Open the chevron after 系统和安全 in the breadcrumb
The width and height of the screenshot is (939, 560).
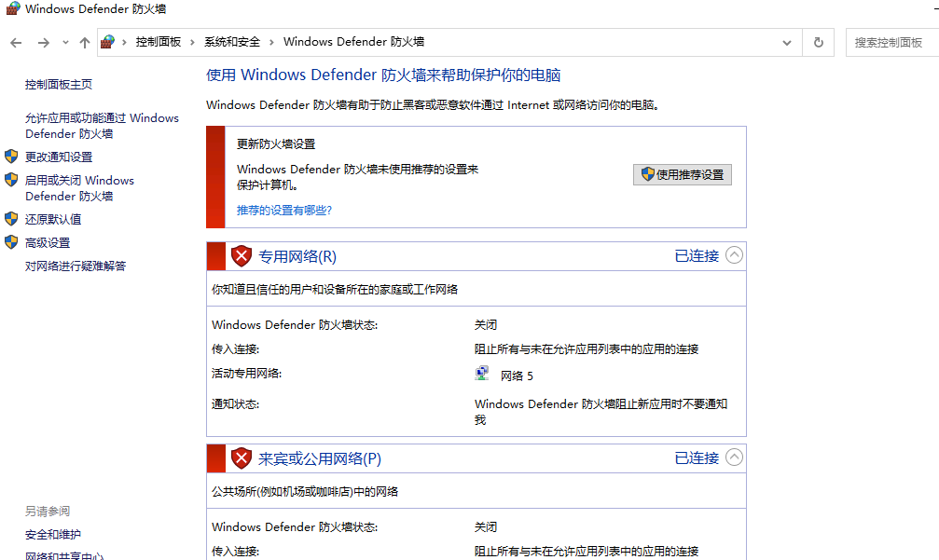click(271, 42)
